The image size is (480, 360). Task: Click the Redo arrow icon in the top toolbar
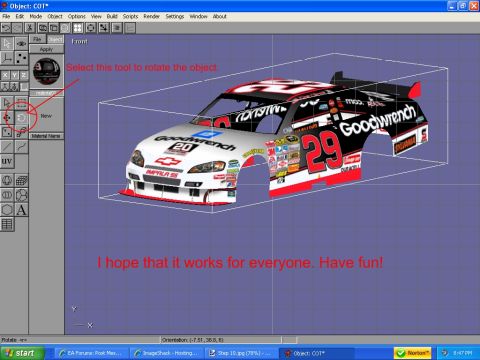click(17, 28)
